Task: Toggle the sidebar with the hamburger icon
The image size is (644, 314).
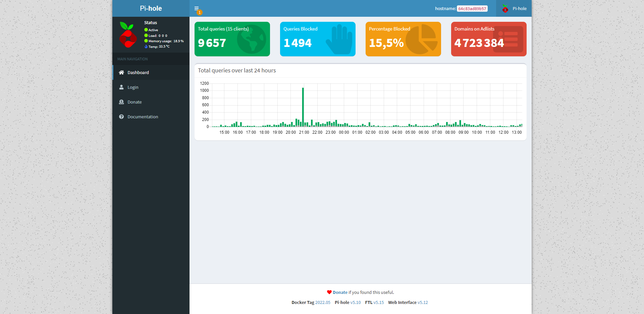Action: [x=197, y=8]
